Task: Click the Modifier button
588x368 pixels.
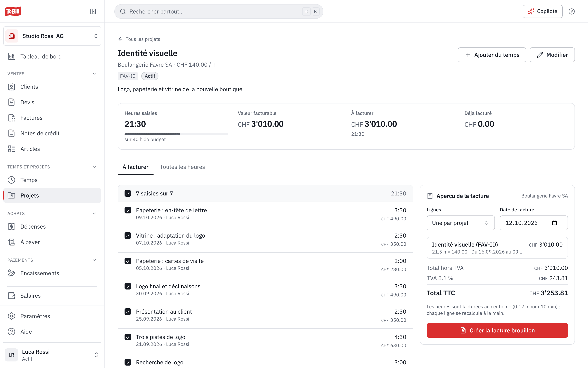Action: [552, 55]
